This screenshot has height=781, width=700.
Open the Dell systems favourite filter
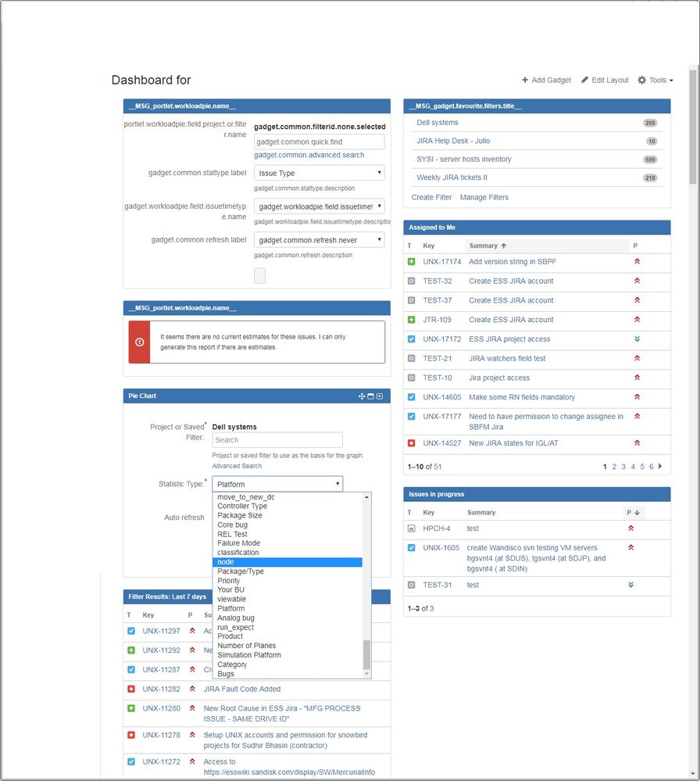437,123
